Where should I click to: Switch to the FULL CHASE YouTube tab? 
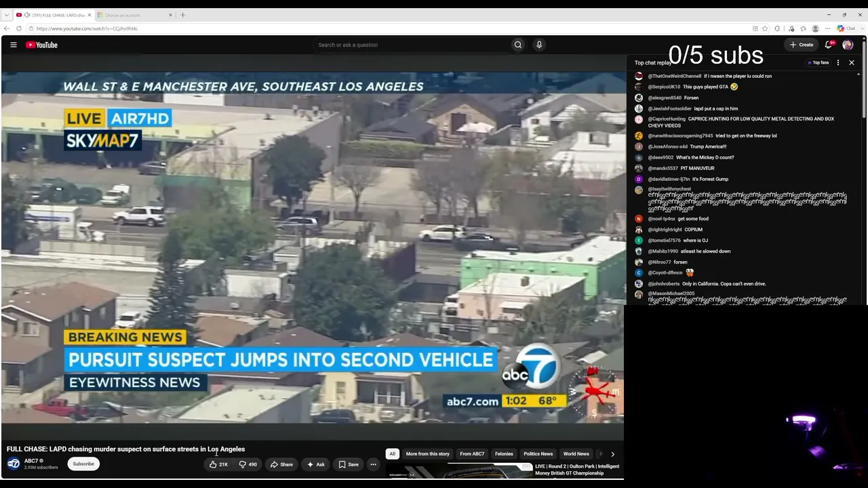[53, 15]
